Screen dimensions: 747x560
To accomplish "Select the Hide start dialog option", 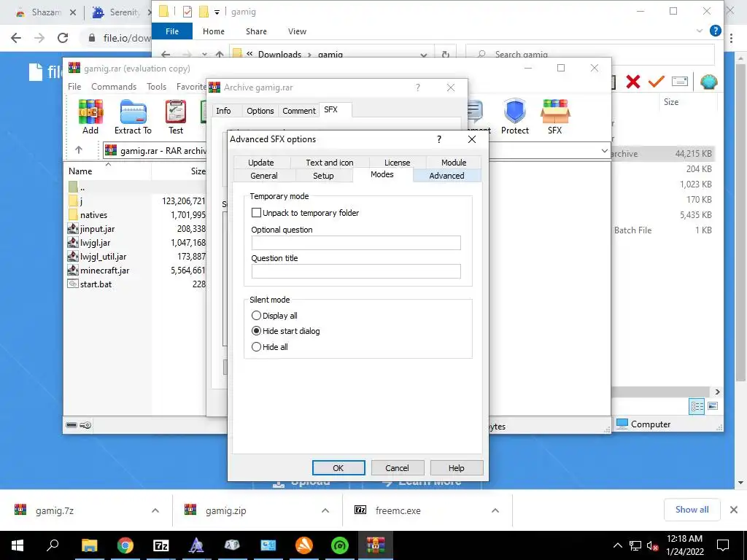I will tap(256, 331).
